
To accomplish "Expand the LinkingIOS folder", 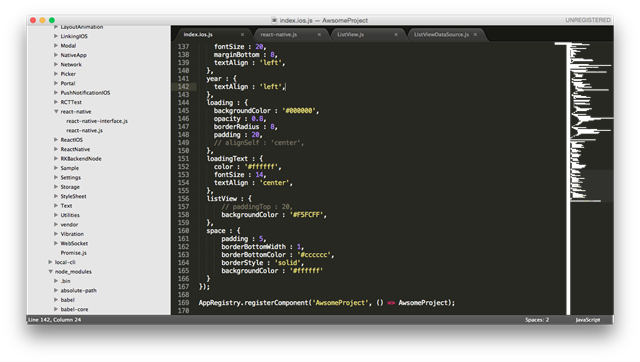I will [56, 36].
